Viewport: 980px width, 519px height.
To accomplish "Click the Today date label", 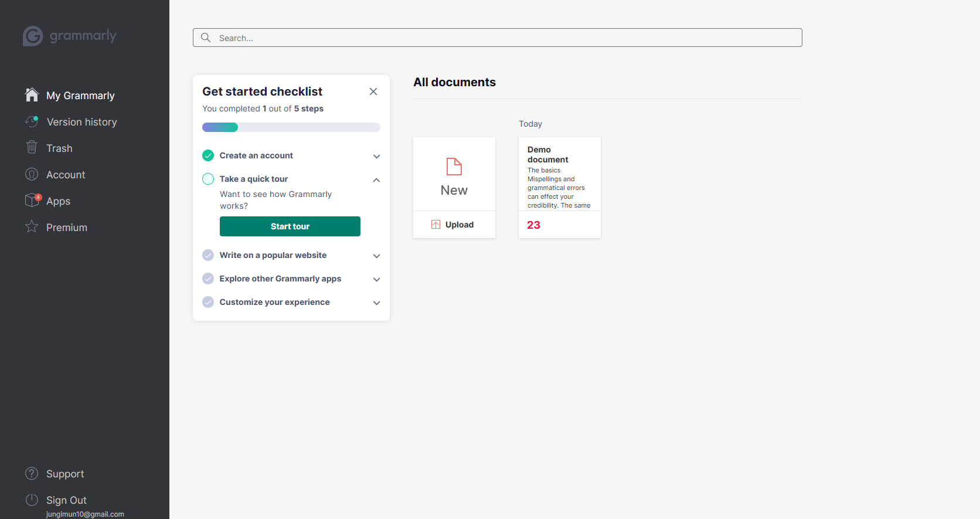I will [x=530, y=124].
